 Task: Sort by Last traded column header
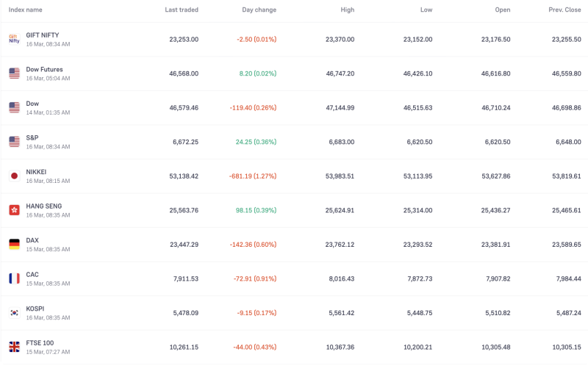pos(182,10)
